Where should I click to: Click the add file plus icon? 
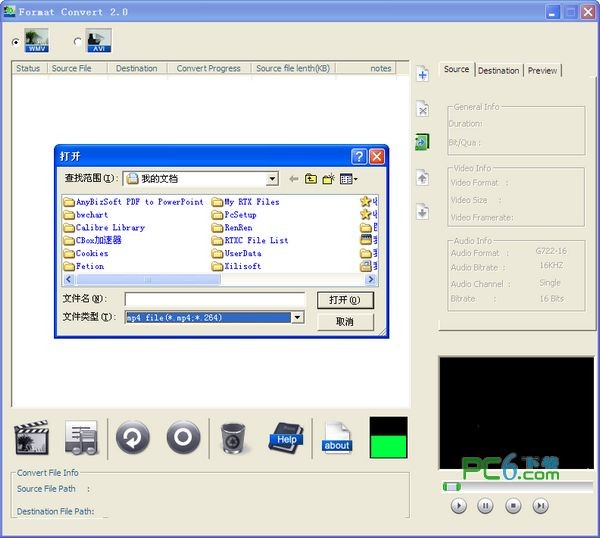point(422,74)
